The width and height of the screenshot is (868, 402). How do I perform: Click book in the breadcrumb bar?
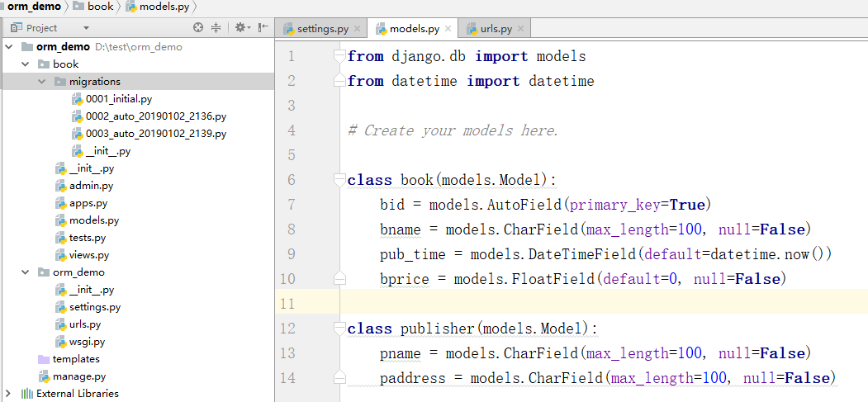point(100,7)
